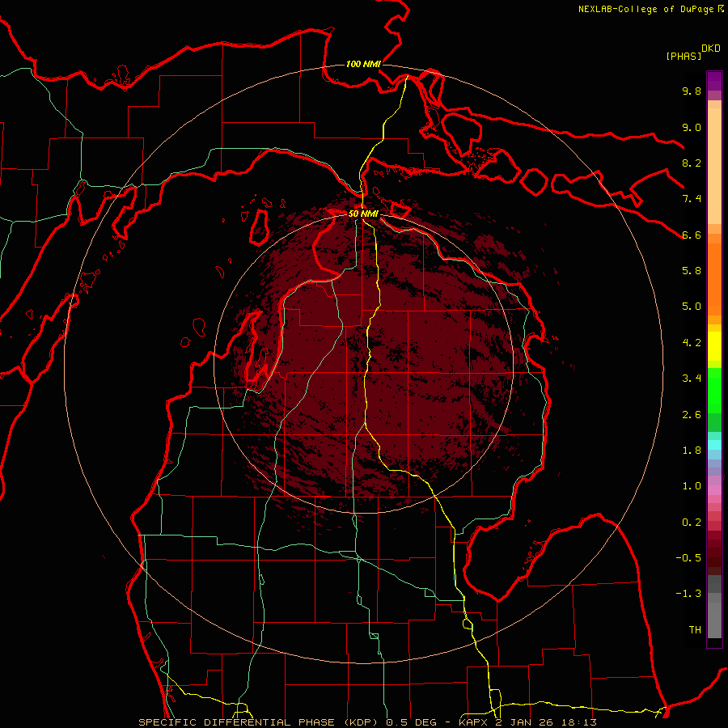Pick the cyan color bar segment
This screenshot has width=728, height=728.
[714, 444]
